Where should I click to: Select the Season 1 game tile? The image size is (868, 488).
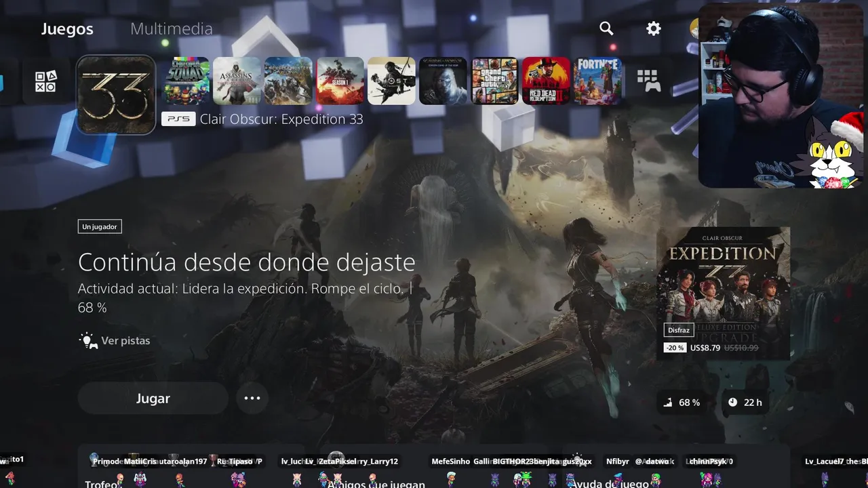click(340, 81)
